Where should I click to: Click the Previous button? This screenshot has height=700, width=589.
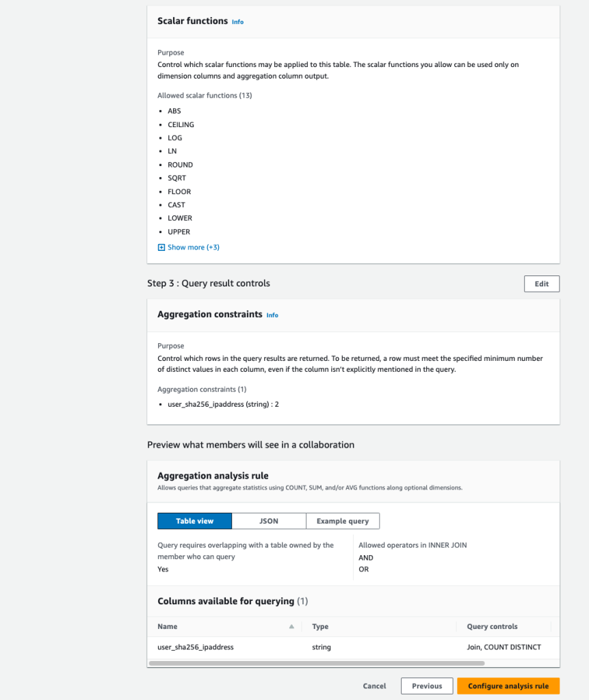[x=426, y=686]
